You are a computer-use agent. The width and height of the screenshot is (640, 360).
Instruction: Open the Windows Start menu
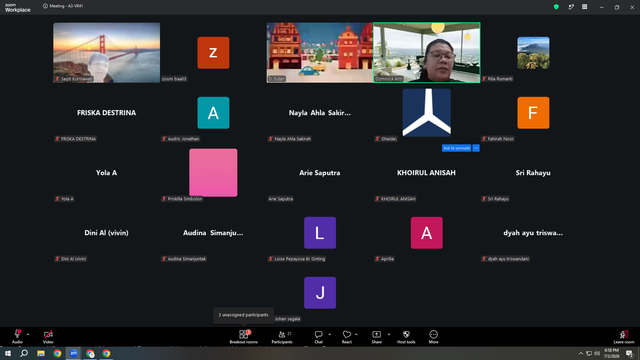pos(8,353)
